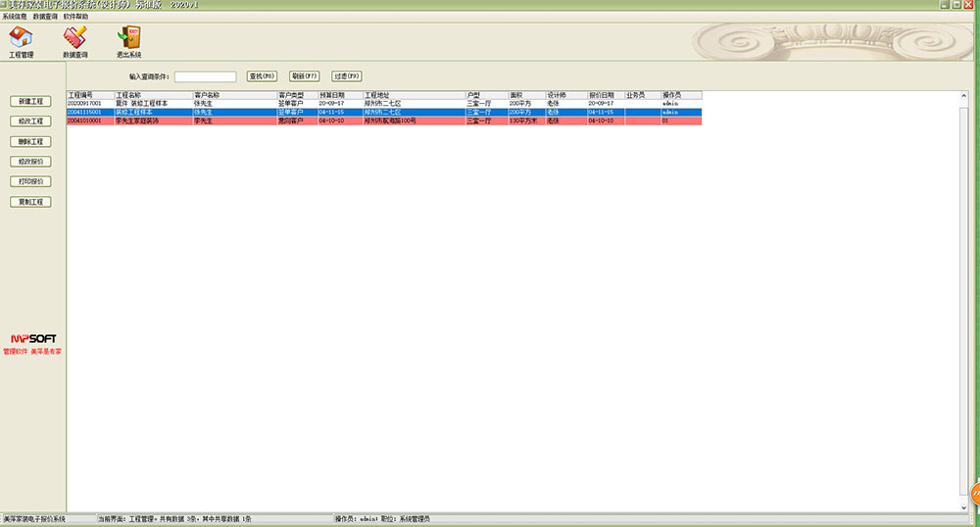
Task: Focus the 输入查询条件 search input field
Action: 205,76
